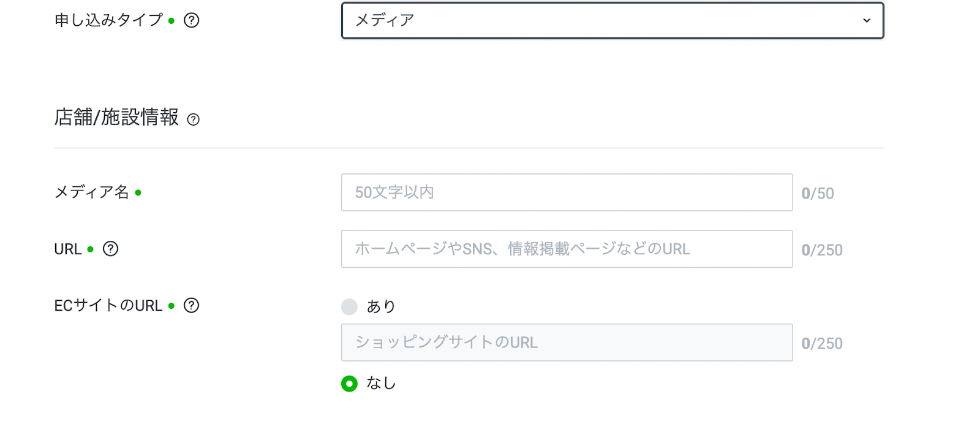
Task: Click the chevron arrow of メディア dropdown
Action: click(866, 20)
